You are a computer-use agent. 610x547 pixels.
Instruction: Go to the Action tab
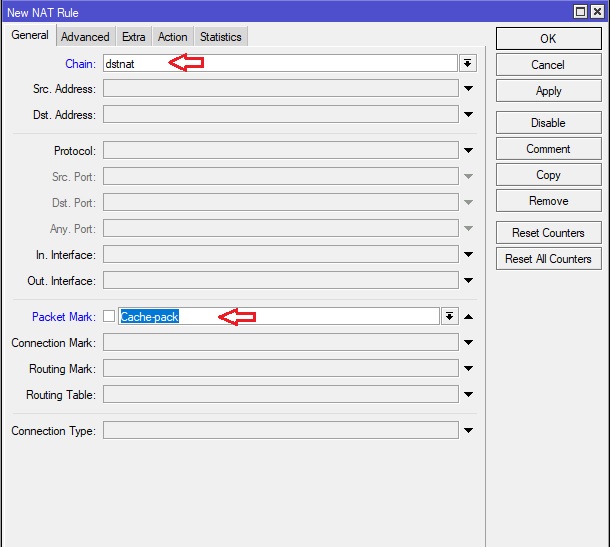[x=172, y=37]
